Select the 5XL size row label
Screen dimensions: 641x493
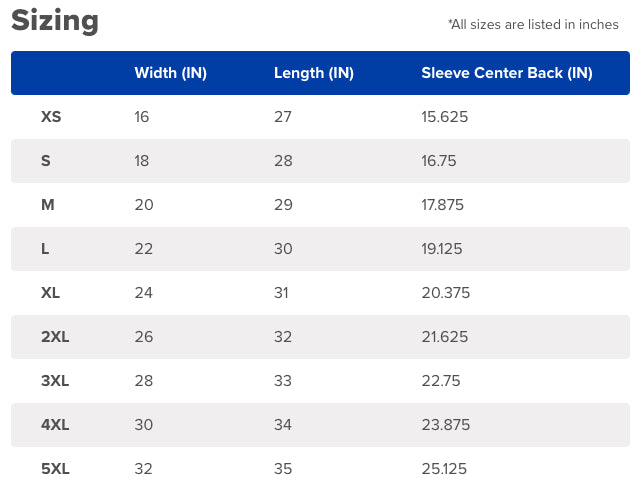pyautogui.click(x=55, y=469)
